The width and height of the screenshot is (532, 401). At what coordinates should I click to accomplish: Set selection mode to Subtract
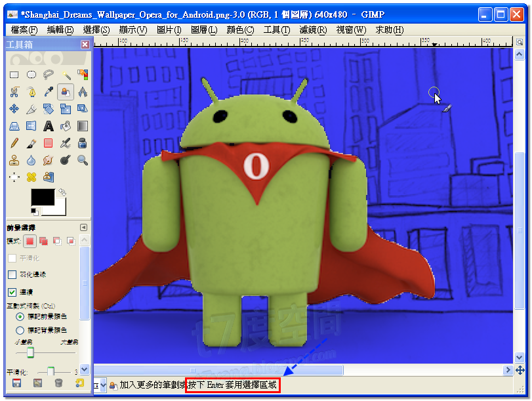(57, 241)
